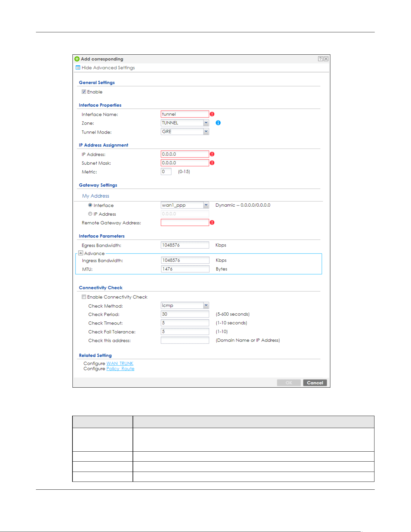Image resolution: width=411 pixels, height=532 pixels.
Task: Select the Interface radio button
Action: [90, 205]
